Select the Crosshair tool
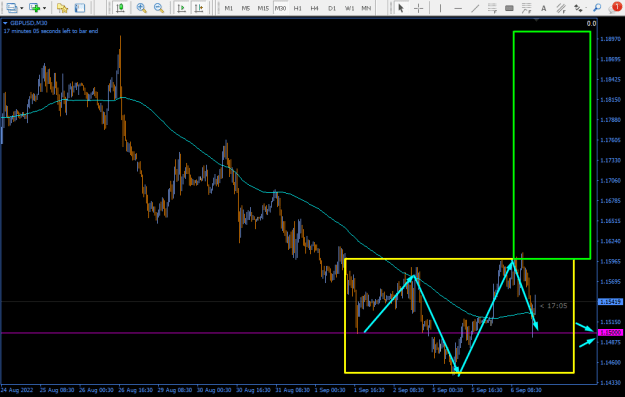This screenshot has height=397, width=625. [x=419, y=8]
